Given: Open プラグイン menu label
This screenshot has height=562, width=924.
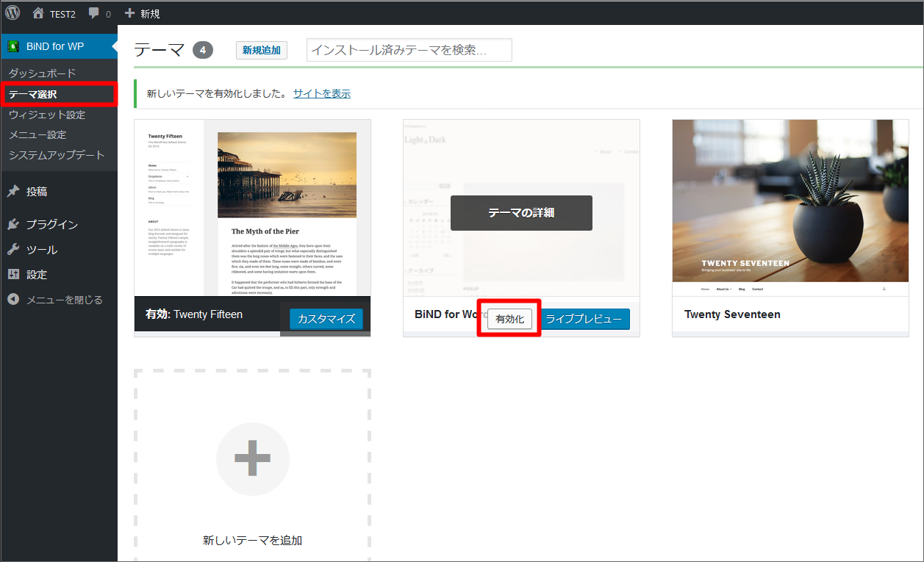Looking at the screenshot, I should click(x=52, y=225).
